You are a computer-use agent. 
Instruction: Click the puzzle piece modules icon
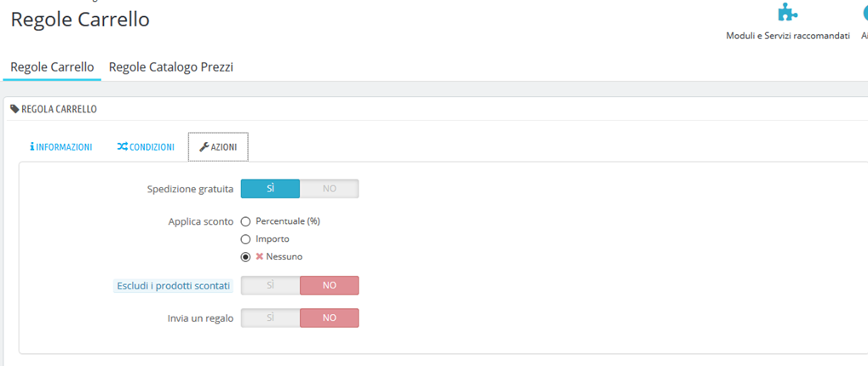pyautogui.click(x=788, y=13)
